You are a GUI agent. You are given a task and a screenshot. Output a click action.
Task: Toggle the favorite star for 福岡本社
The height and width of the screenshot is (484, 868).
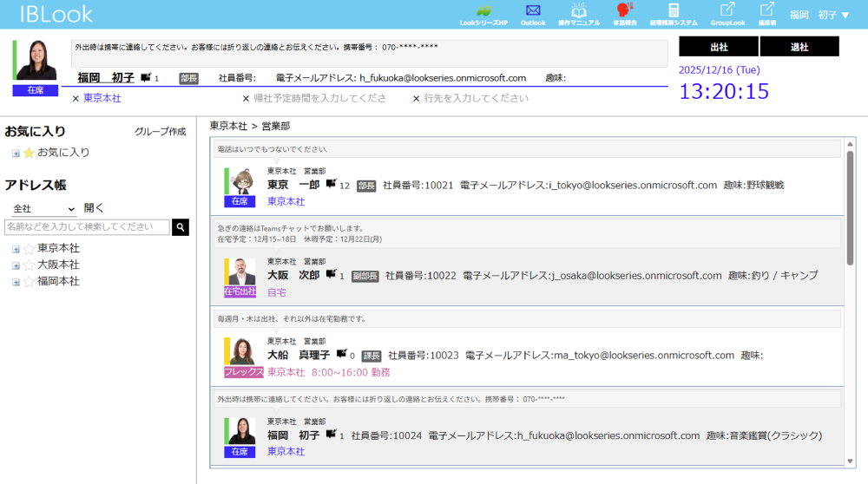(29, 282)
